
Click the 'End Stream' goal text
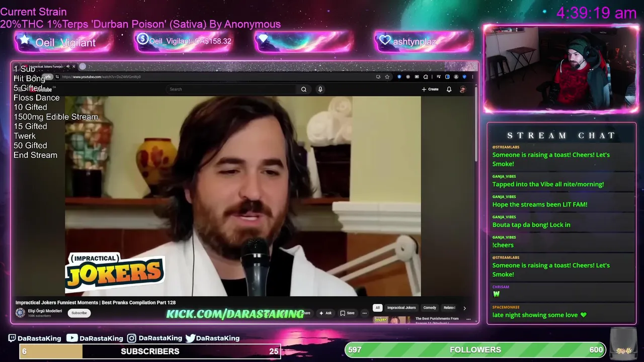point(35,155)
